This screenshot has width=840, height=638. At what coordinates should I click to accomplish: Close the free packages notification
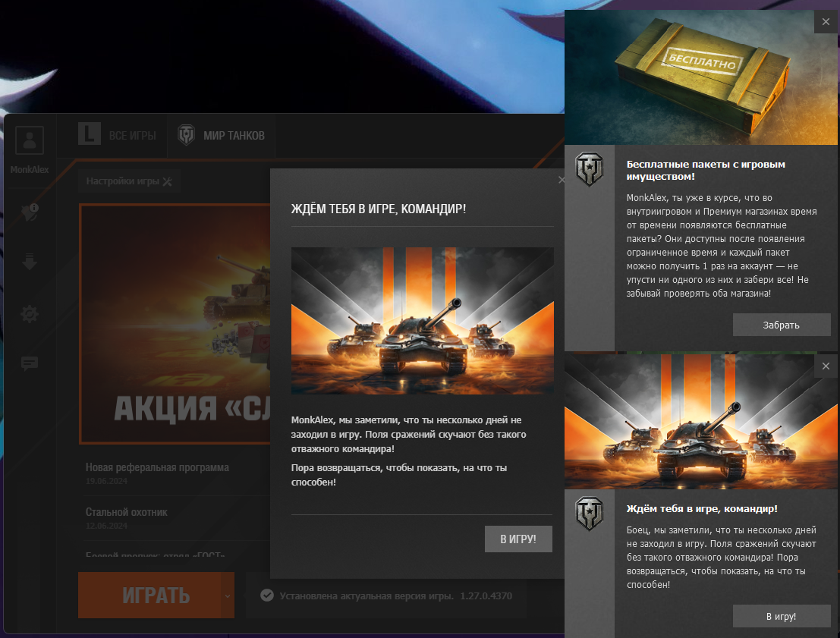click(826, 21)
